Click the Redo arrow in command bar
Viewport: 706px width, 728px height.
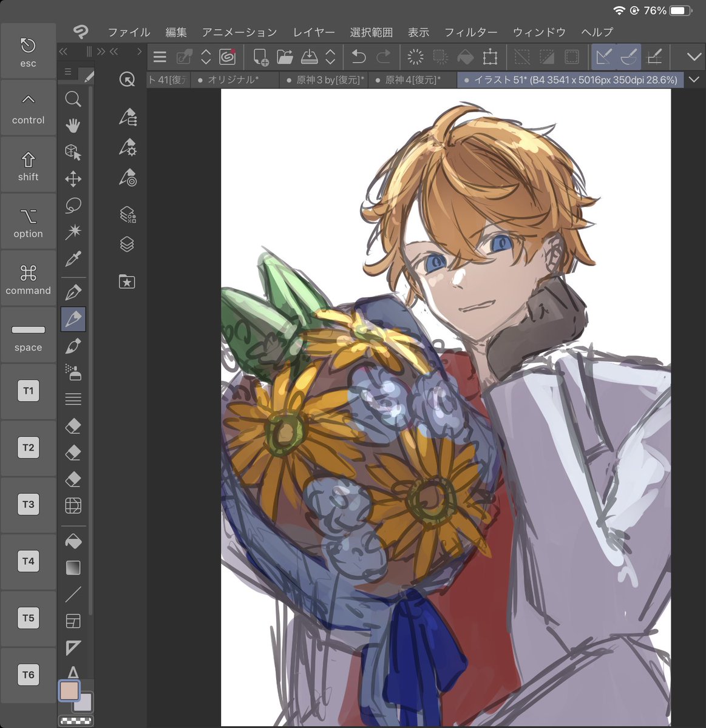[384, 58]
